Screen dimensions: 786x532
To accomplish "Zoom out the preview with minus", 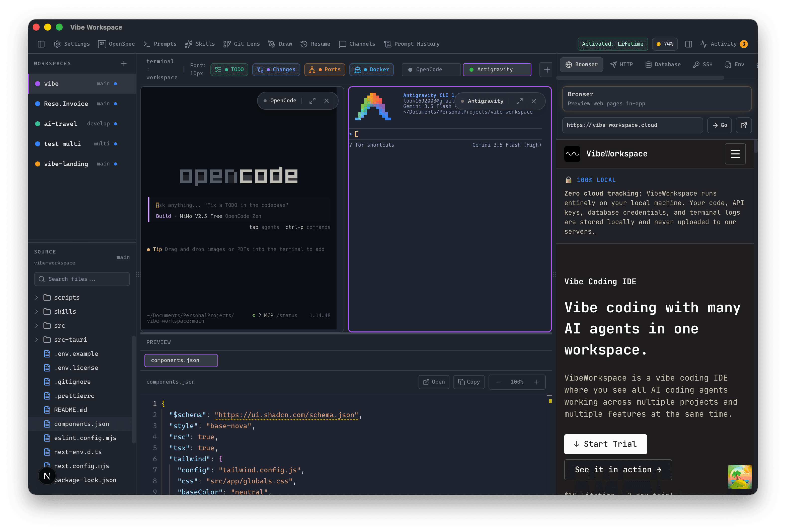I will tap(498, 382).
